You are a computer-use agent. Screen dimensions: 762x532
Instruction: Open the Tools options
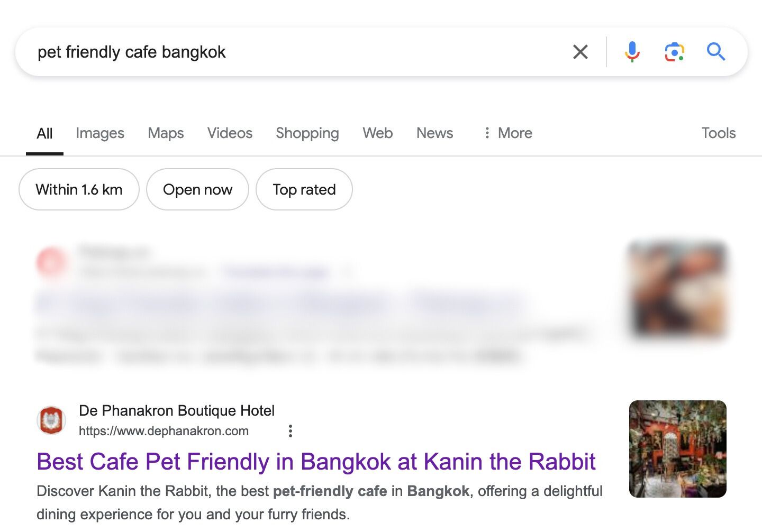718,133
